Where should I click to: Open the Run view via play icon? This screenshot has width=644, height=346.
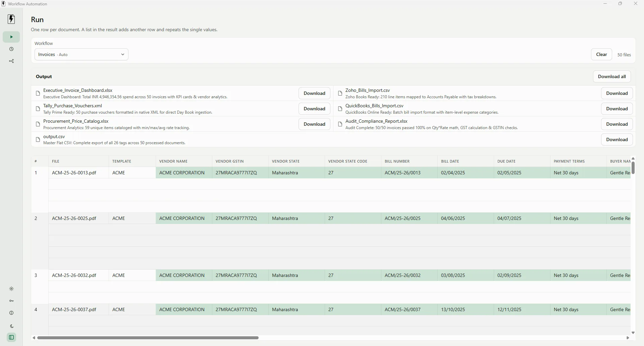[11, 37]
